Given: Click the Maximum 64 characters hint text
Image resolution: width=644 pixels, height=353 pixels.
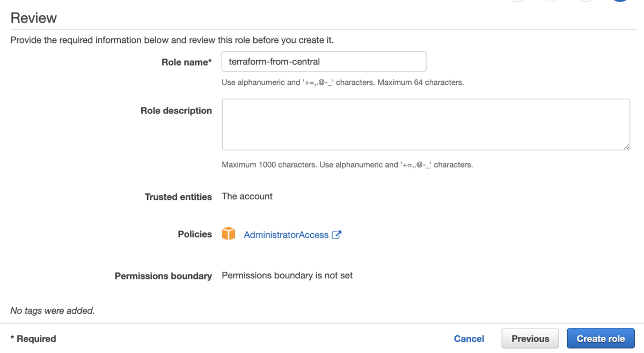Looking at the screenshot, I should [420, 83].
